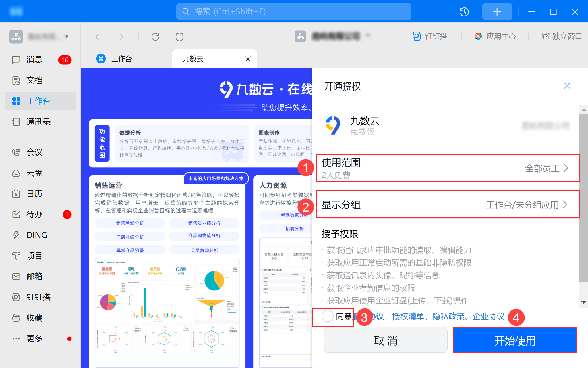
Task: Open 日历 calendar in sidebar
Action: (x=34, y=194)
